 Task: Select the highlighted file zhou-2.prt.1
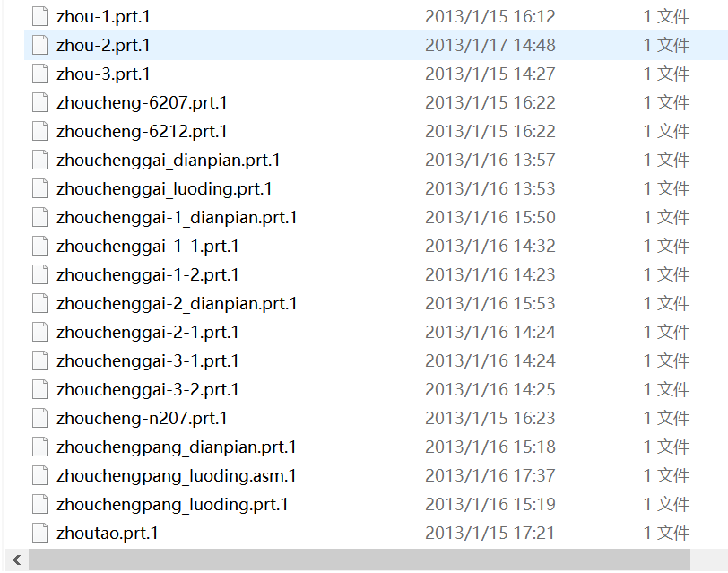point(103,45)
